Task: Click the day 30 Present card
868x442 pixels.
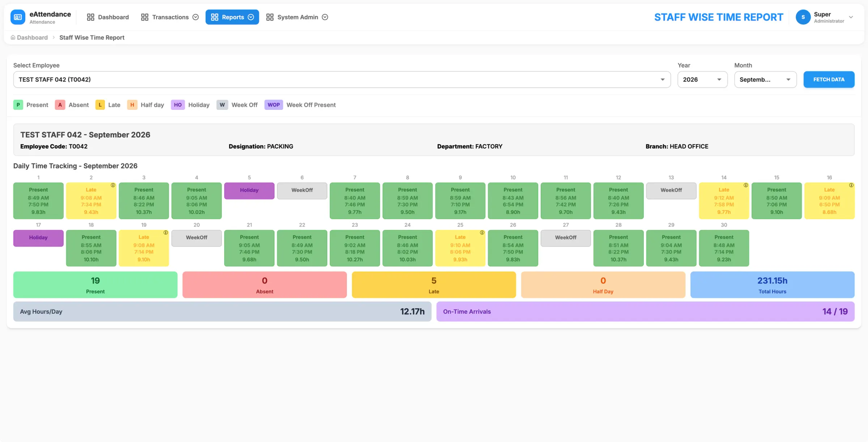Action: (x=724, y=248)
